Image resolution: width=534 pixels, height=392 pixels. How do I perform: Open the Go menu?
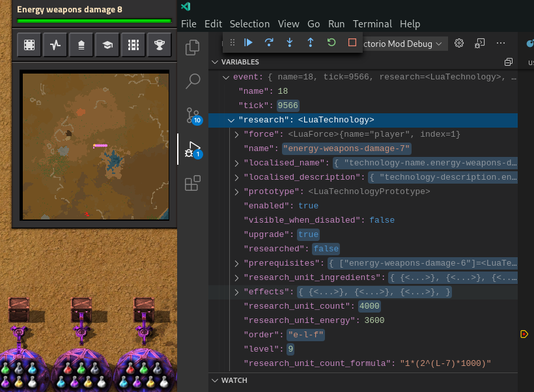(314, 24)
